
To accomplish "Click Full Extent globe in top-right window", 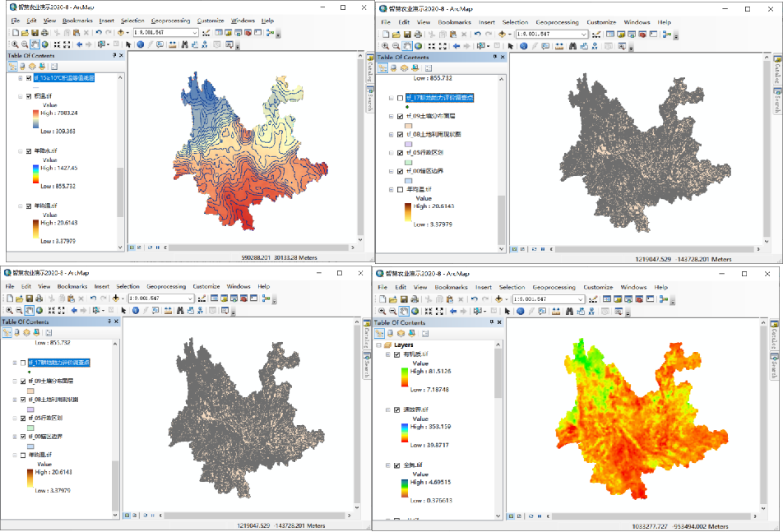I will pos(418,46).
